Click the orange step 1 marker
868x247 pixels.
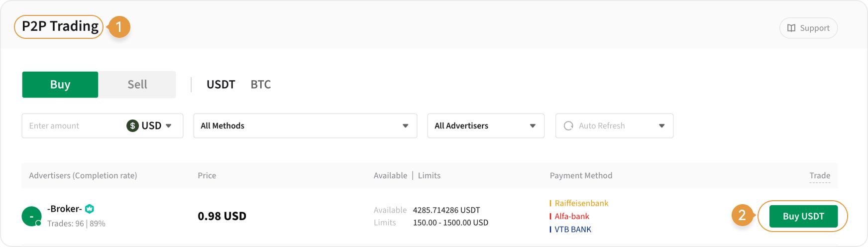119,26
